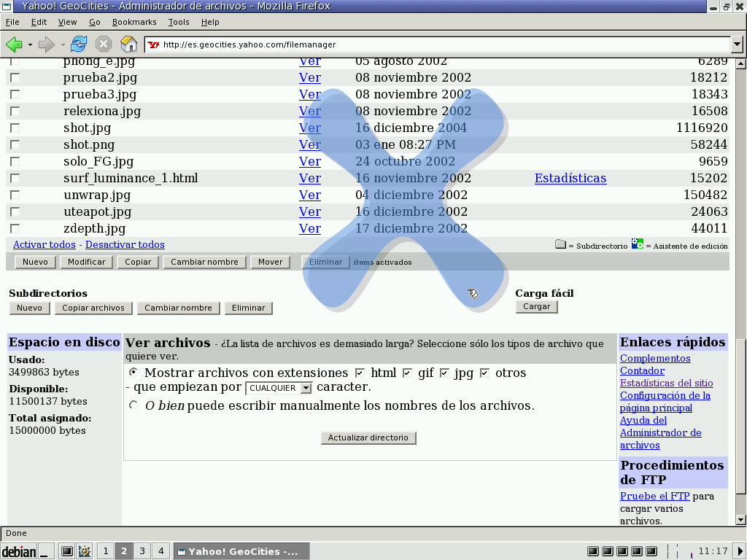The image size is (747, 560).
Task: Select the relexiona.jpg row checkbox
Action: [x=15, y=111]
